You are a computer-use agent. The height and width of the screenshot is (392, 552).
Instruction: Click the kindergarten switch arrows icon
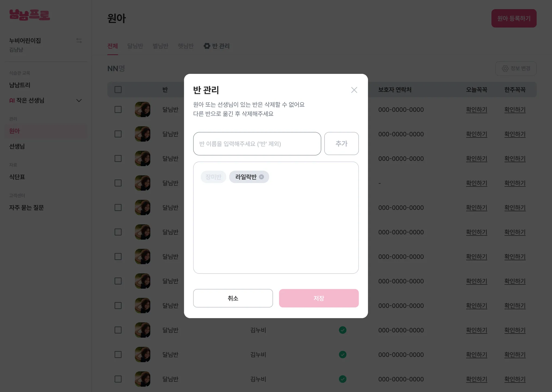pos(79,41)
